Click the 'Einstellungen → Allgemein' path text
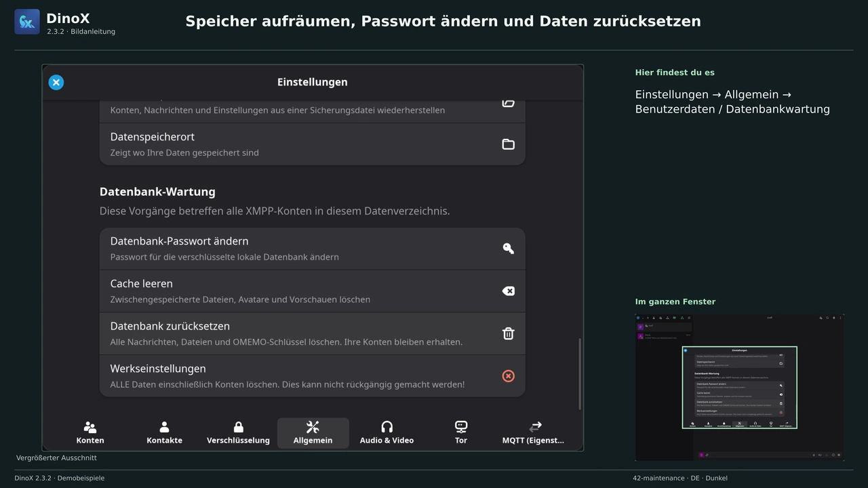The width and height of the screenshot is (868, 488). coord(732,102)
